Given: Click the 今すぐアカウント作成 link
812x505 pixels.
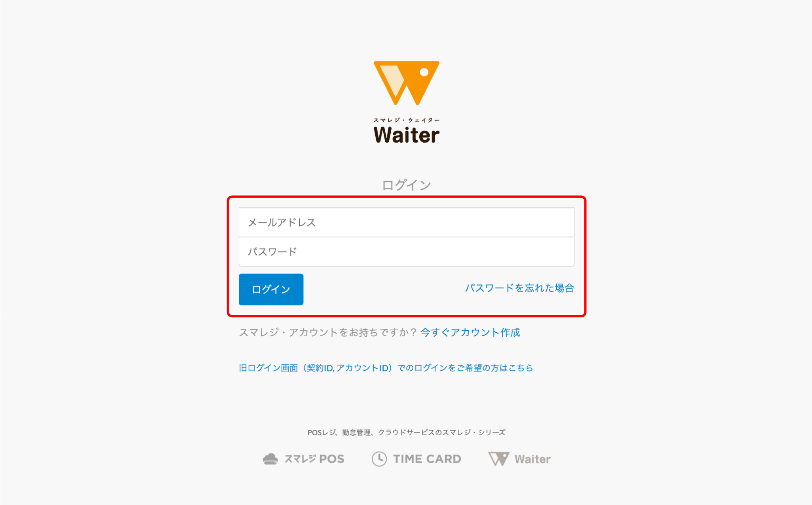Looking at the screenshot, I should tap(470, 332).
